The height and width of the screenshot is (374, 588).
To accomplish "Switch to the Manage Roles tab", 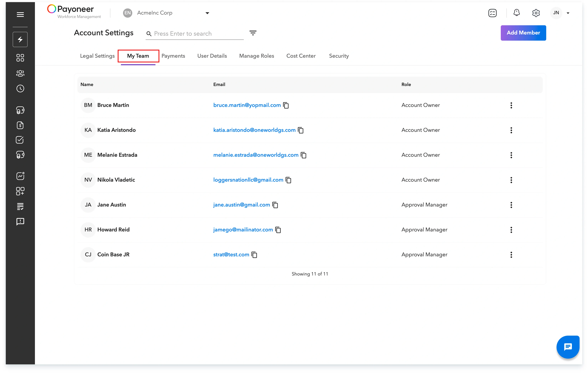I will coord(256,56).
